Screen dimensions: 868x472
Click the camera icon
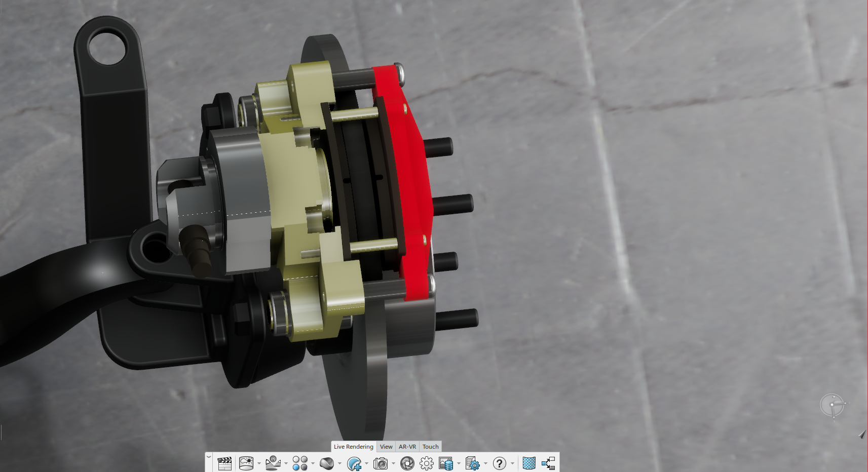(x=381, y=463)
